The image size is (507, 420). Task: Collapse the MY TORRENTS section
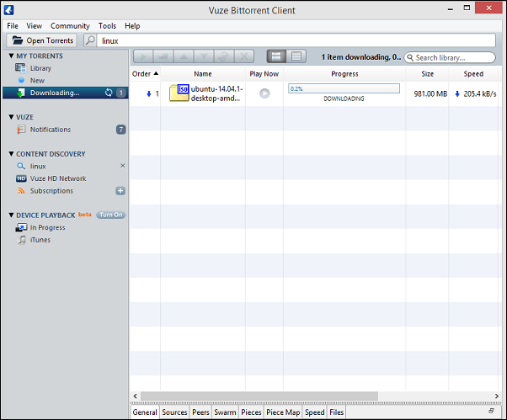[x=11, y=56]
